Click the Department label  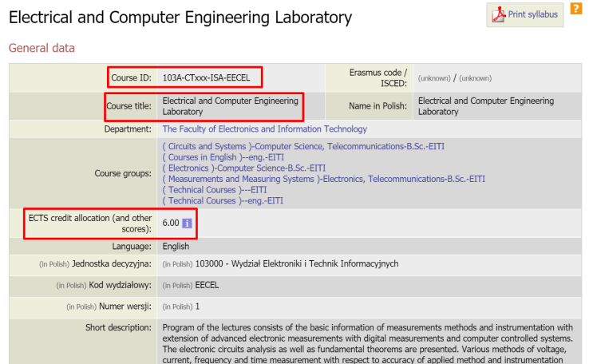pos(128,129)
